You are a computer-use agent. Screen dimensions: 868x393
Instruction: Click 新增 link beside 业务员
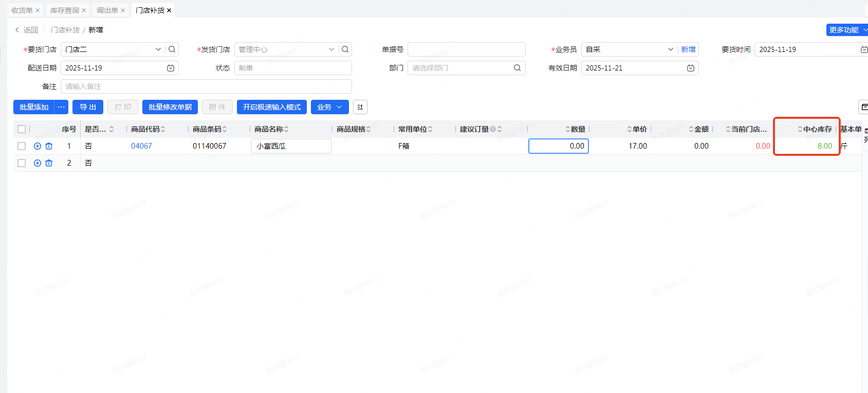tap(688, 49)
